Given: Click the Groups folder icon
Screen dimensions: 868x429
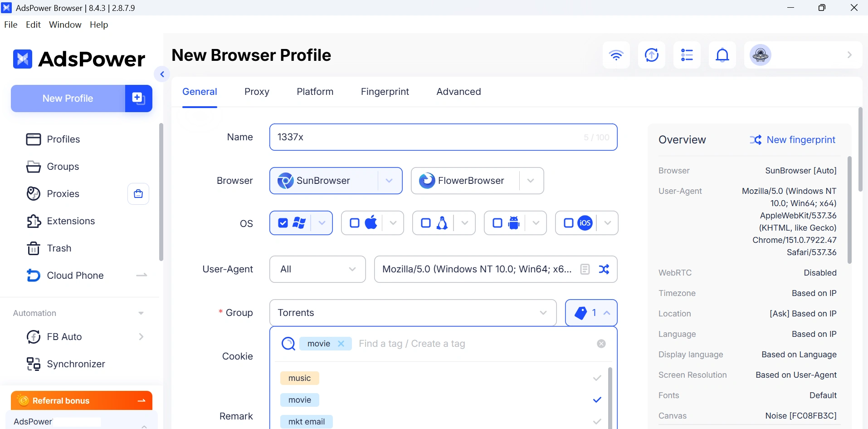Looking at the screenshot, I should (34, 167).
